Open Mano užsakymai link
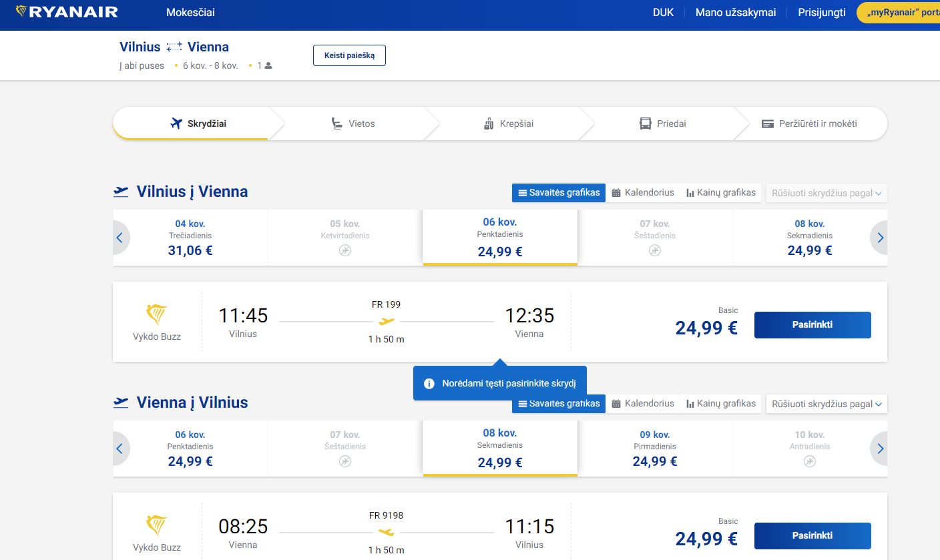Image resolution: width=940 pixels, height=560 pixels. pyautogui.click(x=735, y=13)
